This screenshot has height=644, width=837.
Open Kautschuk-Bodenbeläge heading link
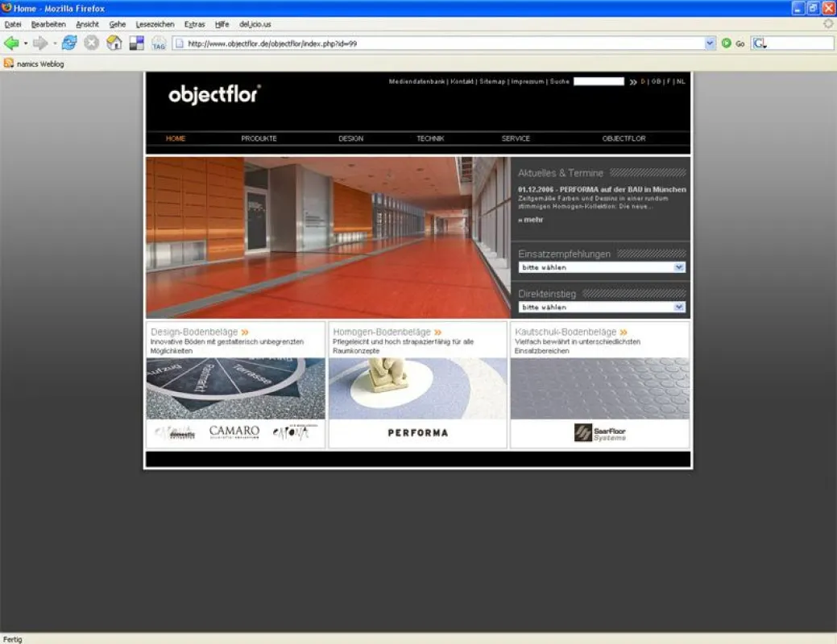point(566,332)
